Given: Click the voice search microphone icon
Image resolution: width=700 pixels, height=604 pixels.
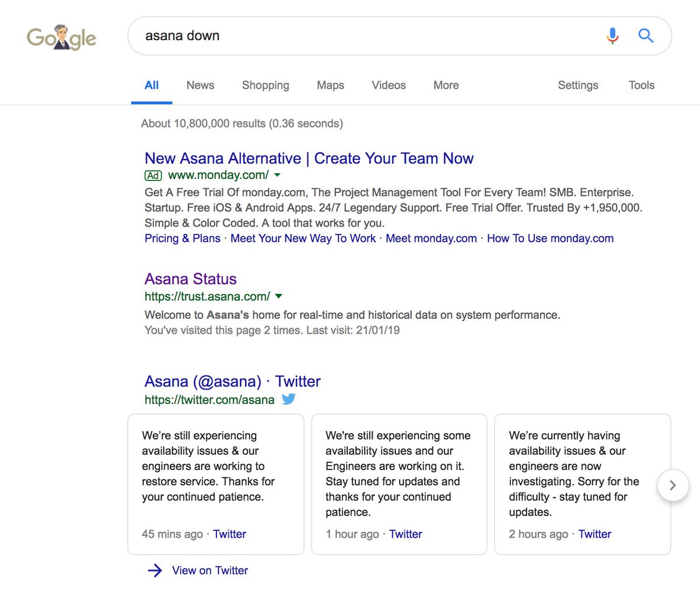Looking at the screenshot, I should click(x=612, y=36).
